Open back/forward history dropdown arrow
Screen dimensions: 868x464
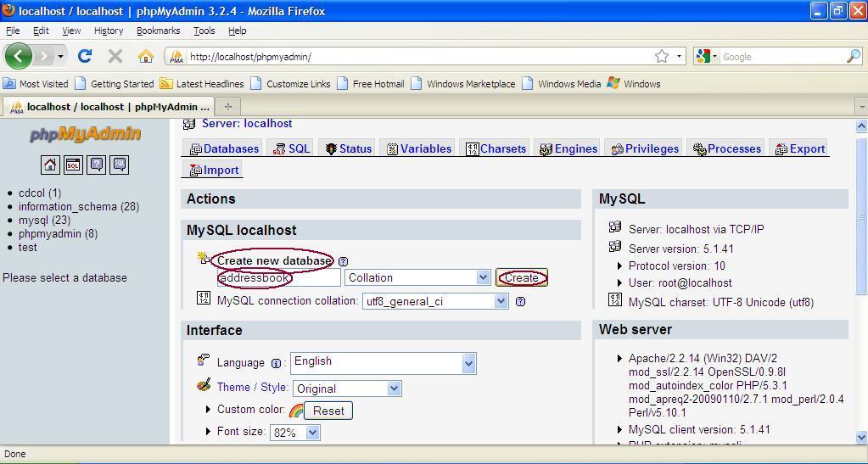point(60,56)
